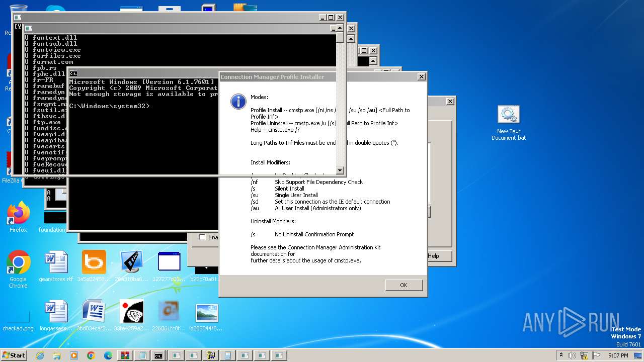Click OK in Connection Manager Profile Installer dialog

pyautogui.click(x=404, y=285)
